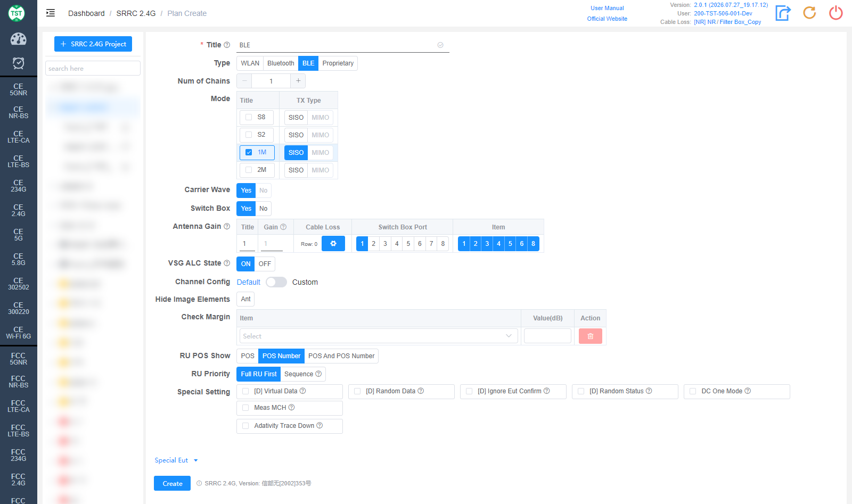Click the dashboard gauge icon in sidebar

click(18, 39)
